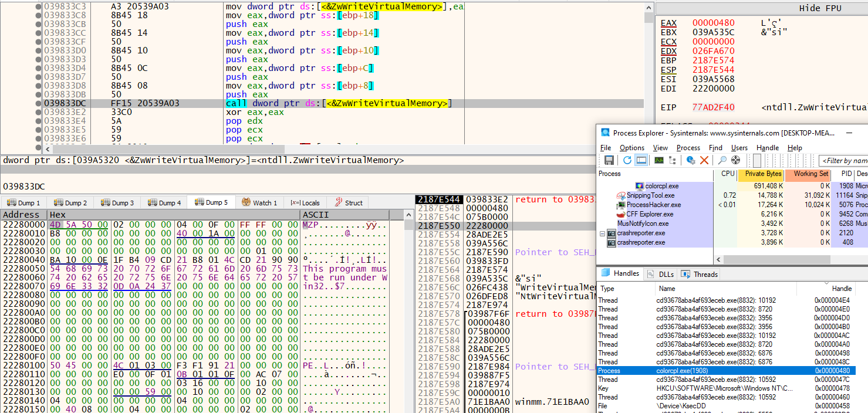Viewport: 868px width, 413px height.
Task: Open Find Handle search with magnifier icon
Action: click(723, 160)
